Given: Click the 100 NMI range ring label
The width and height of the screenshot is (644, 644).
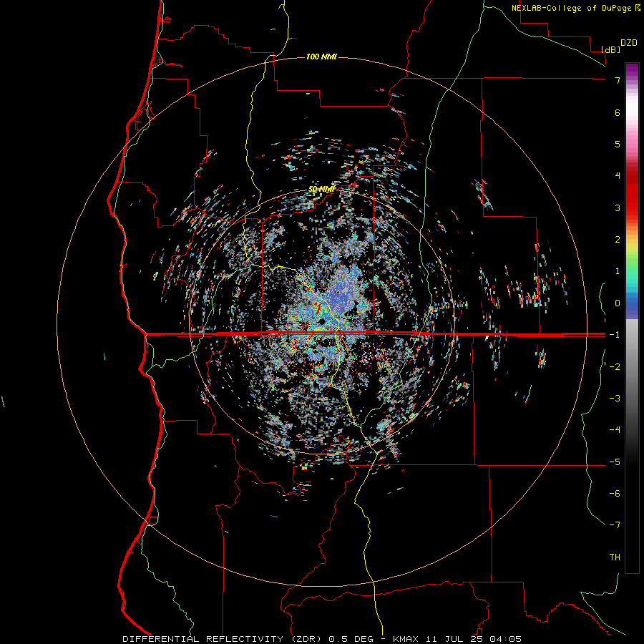Looking at the screenshot, I should click(321, 57).
